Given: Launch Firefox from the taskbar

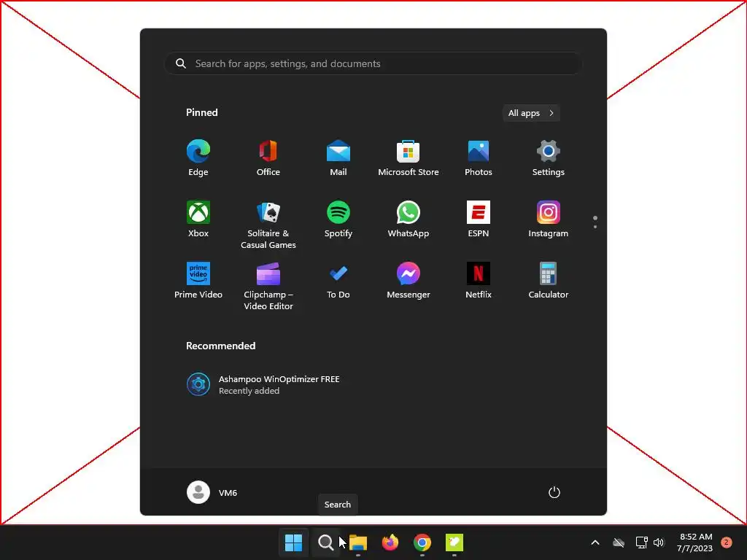Looking at the screenshot, I should 390,542.
